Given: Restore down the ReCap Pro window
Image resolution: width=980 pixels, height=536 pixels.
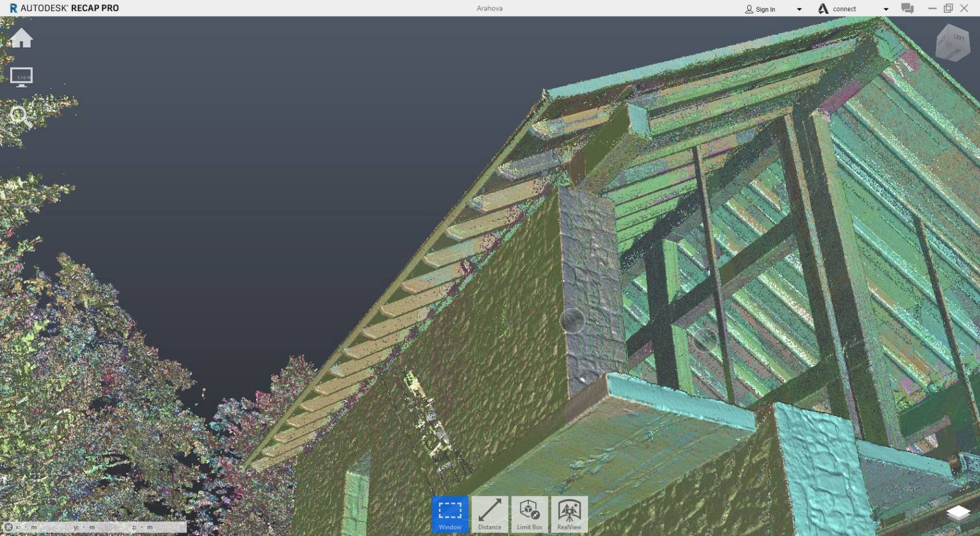Looking at the screenshot, I should point(948,9).
